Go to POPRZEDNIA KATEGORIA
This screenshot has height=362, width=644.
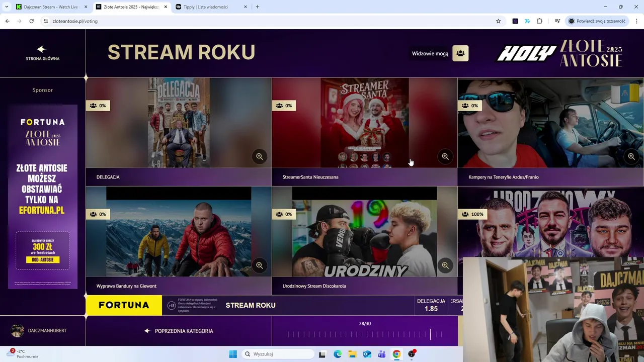[179, 331]
